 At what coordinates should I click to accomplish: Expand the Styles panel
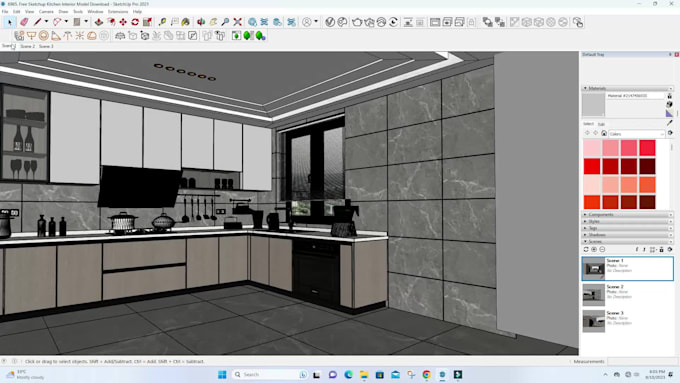click(x=628, y=221)
